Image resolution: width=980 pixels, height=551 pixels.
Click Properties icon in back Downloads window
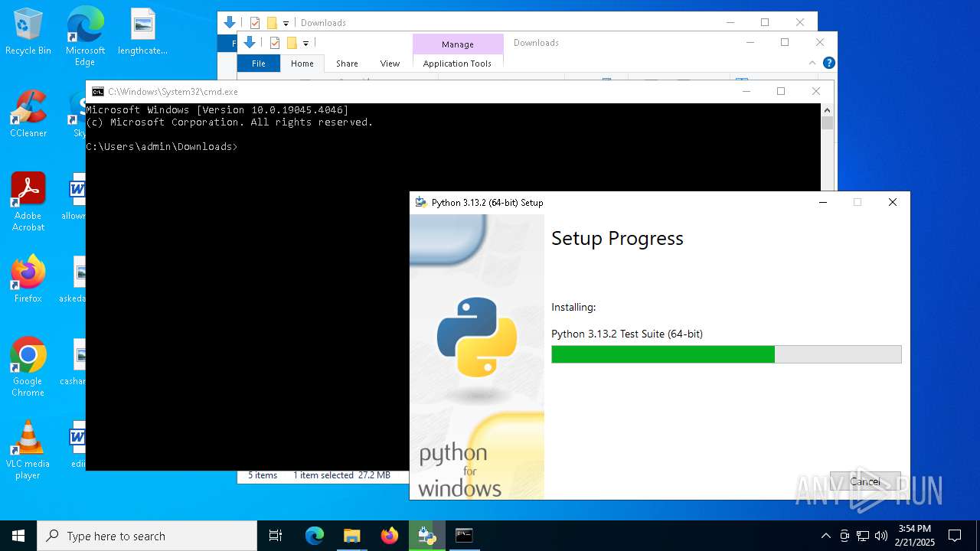(x=255, y=23)
